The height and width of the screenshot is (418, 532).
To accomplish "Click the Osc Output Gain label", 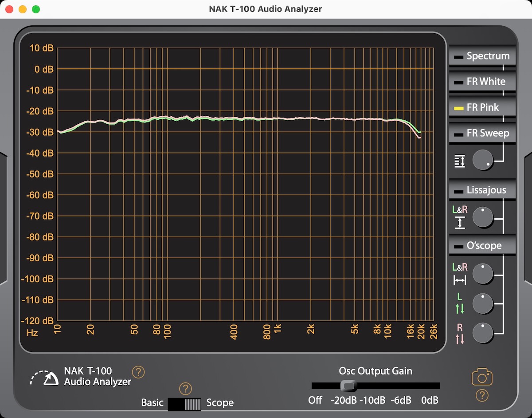I will 376,371.
